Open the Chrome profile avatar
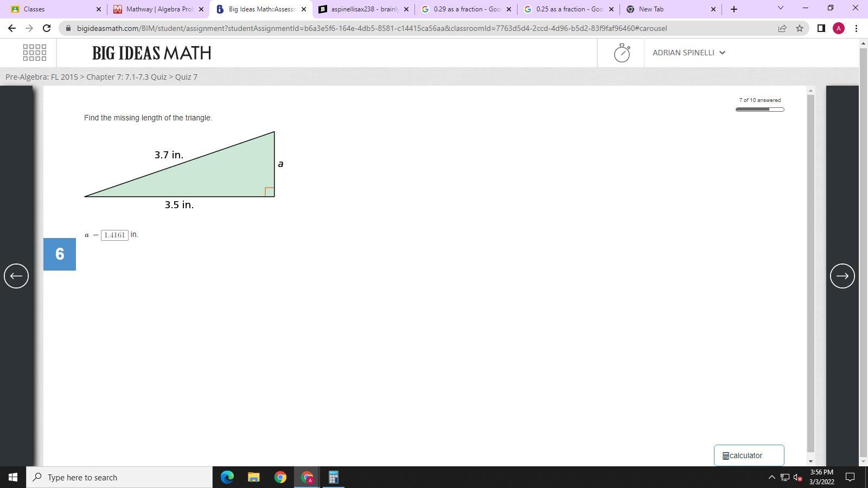 pos(839,28)
